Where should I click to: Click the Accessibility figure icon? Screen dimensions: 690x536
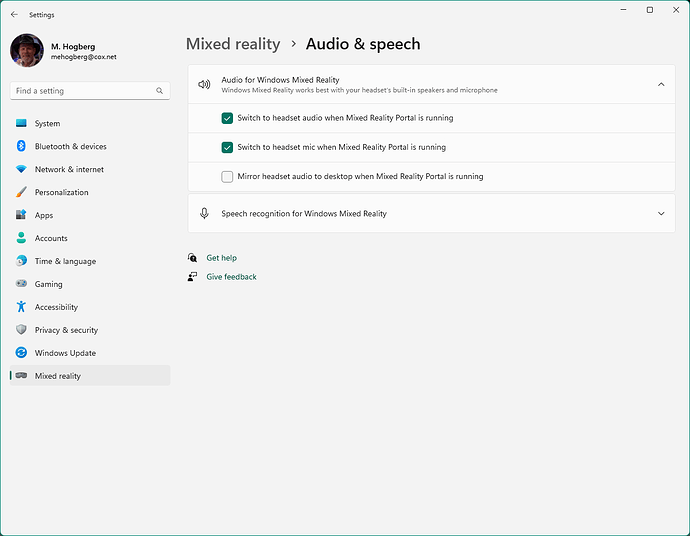[x=21, y=307]
